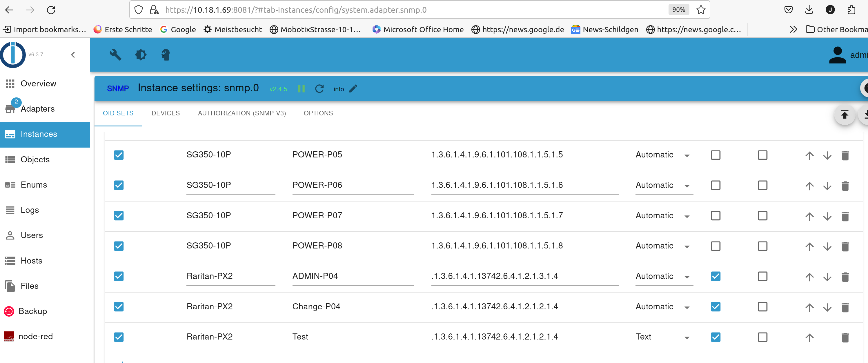The height and width of the screenshot is (363, 868).
Task: Disable write for the Change-P04 row
Action: pos(715,307)
